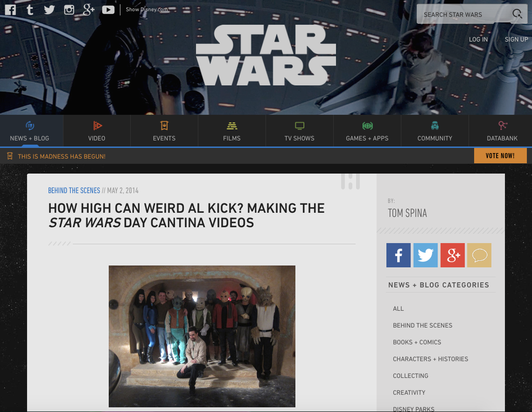Select the Disney Parks category
Screen dimensions: 532x412
pyautogui.click(x=413, y=409)
